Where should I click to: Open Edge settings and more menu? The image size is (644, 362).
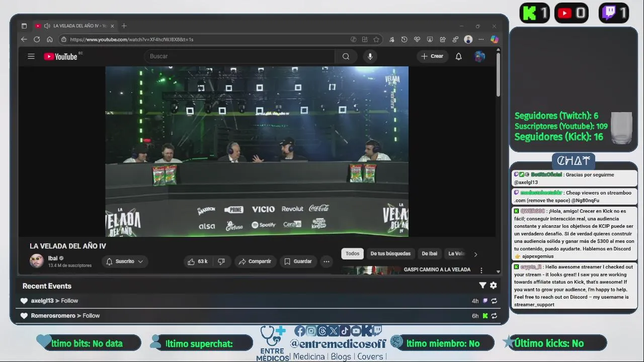tap(481, 39)
